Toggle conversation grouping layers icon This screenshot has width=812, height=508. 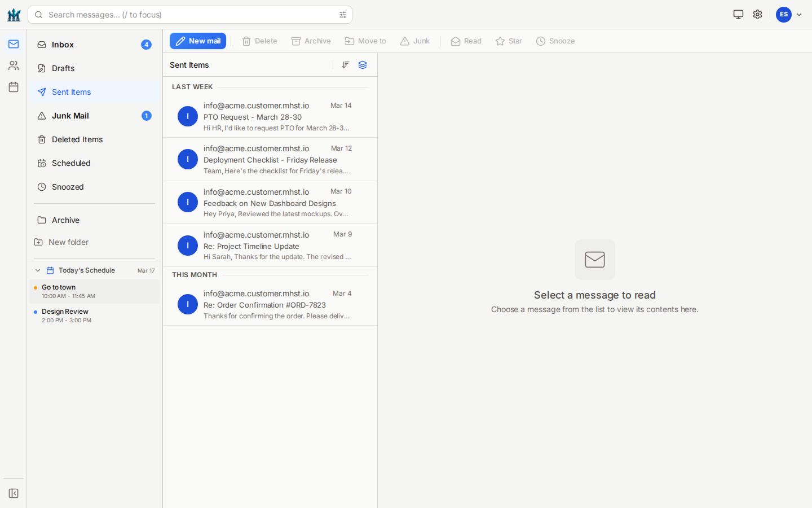tap(363, 65)
